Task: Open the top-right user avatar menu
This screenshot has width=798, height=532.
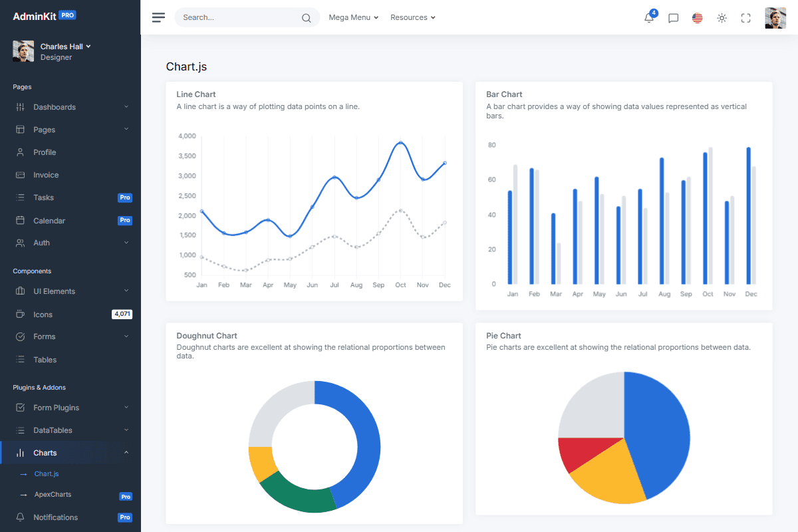Action: point(775,18)
